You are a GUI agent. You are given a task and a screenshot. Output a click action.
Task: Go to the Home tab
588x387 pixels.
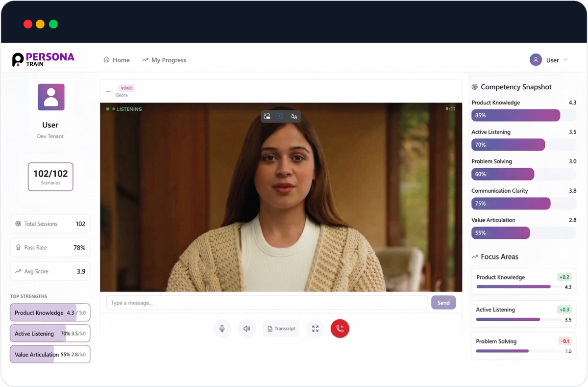[x=117, y=60]
